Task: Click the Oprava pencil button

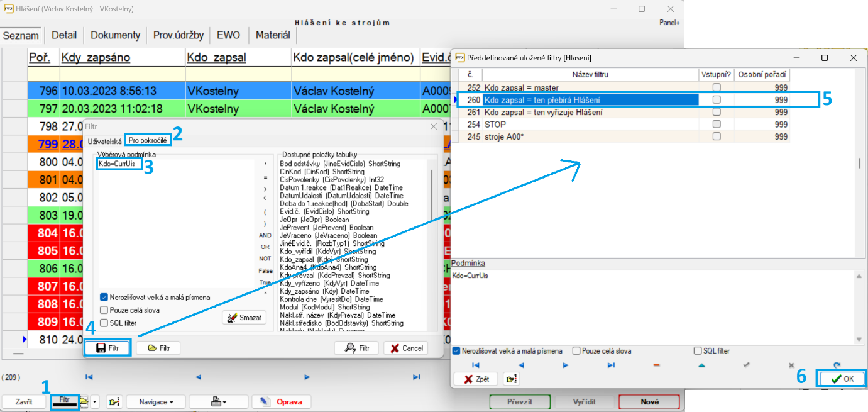Action: 281,402
